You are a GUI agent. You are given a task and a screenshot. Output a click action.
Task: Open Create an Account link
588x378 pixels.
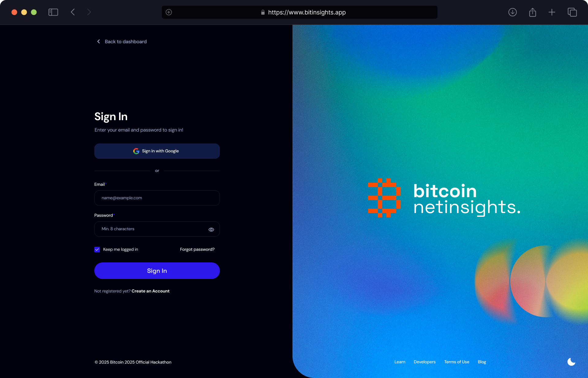pos(150,291)
